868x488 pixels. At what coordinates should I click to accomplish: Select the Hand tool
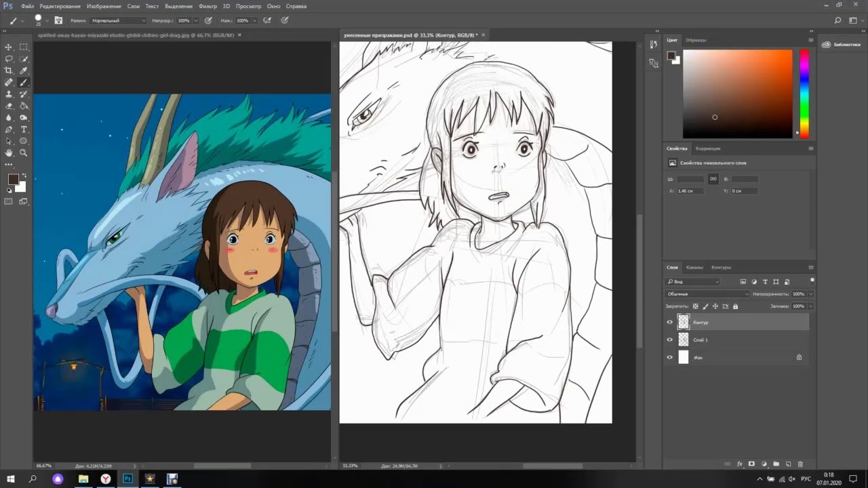coord(9,152)
